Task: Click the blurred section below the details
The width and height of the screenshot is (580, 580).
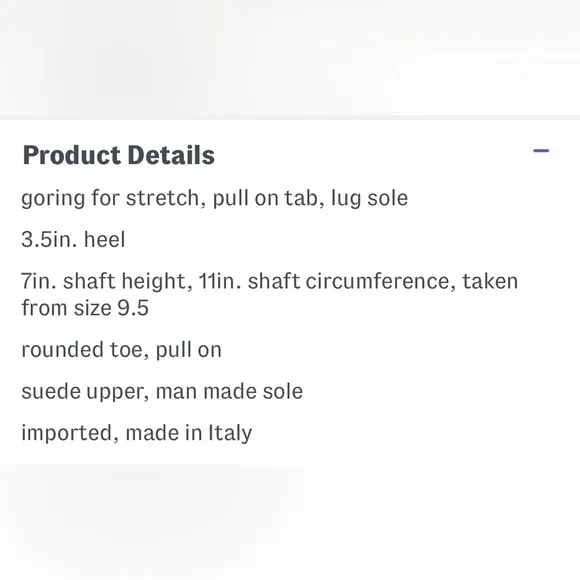Action: point(290,522)
